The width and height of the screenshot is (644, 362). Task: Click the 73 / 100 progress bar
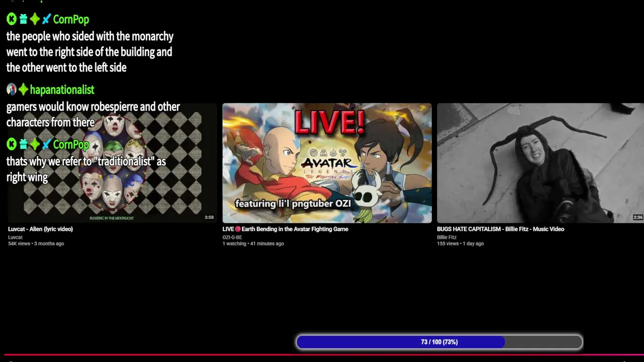coord(439,342)
